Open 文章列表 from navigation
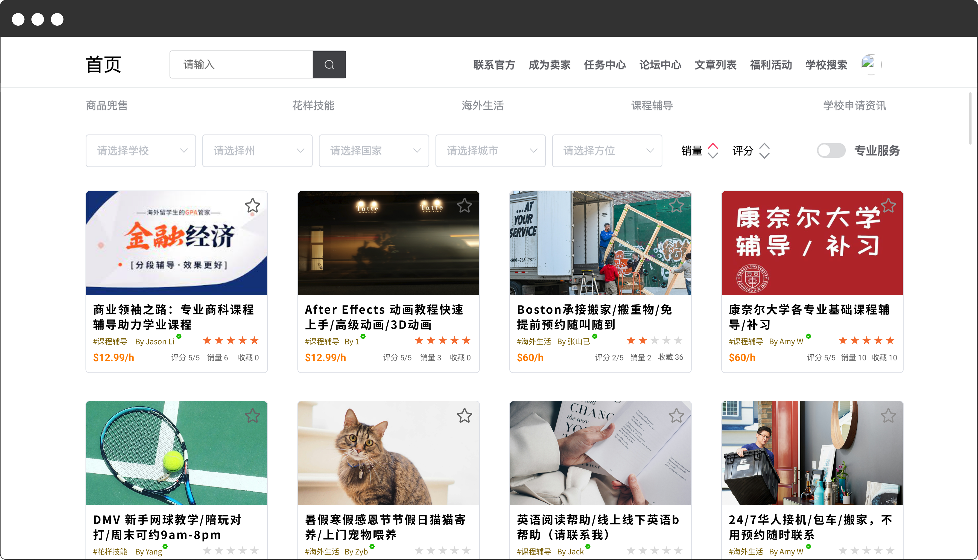 pyautogui.click(x=716, y=65)
